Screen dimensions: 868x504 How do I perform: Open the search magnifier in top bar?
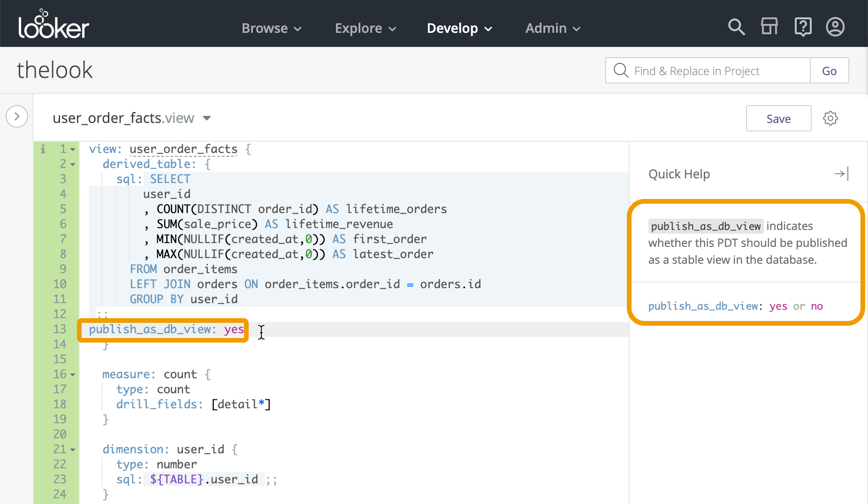point(736,27)
